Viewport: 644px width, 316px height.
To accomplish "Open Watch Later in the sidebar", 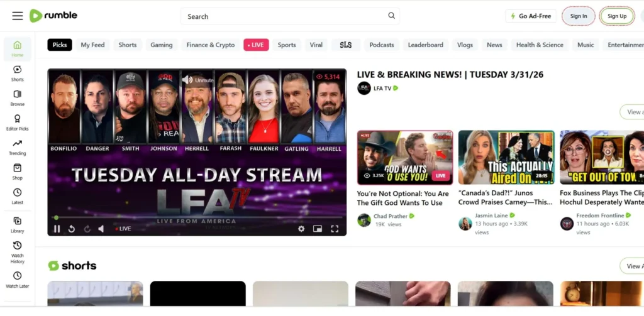I will pos(17,280).
